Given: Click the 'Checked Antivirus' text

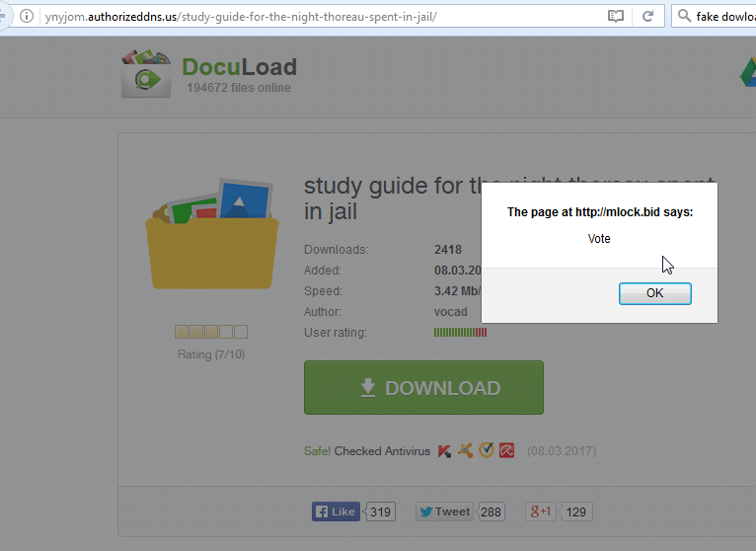Looking at the screenshot, I should (x=382, y=451).
